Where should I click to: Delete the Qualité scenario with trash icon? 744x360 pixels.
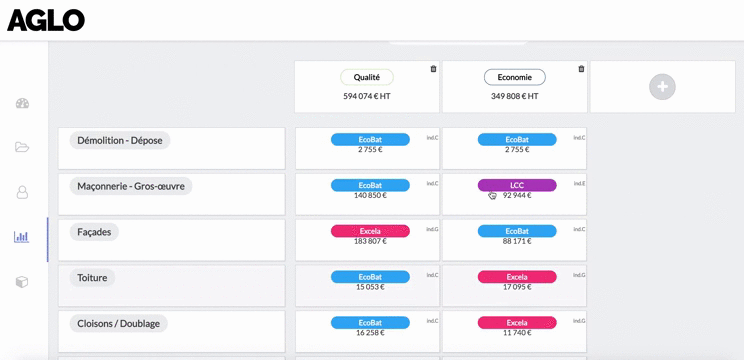pyautogui.click(x=433, y=69)
